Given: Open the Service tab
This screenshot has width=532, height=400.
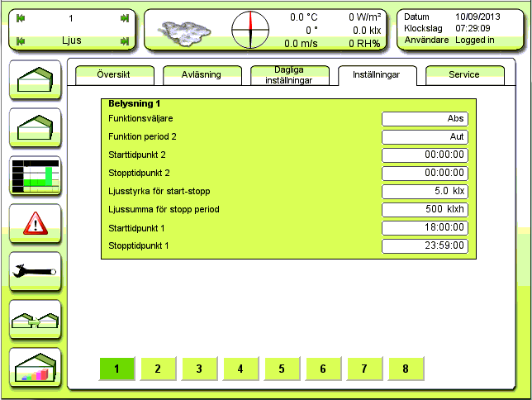Looking at the screenshot, I should click(x=465, y=75).
